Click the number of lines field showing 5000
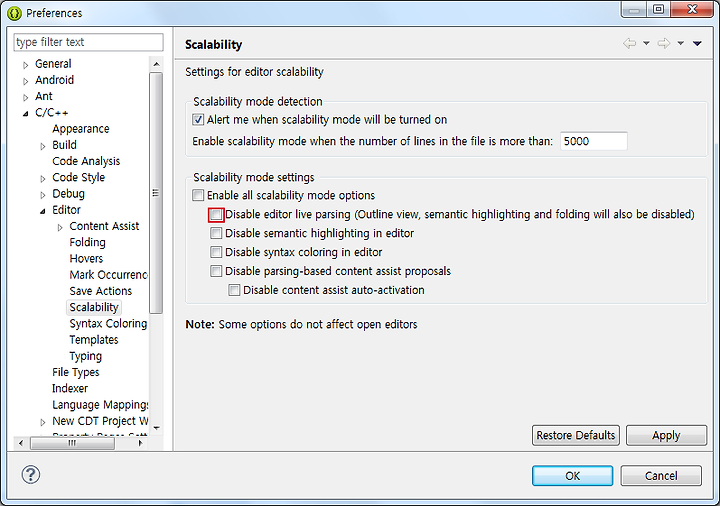Screen dimensions: 720x506 click(594, 141)
